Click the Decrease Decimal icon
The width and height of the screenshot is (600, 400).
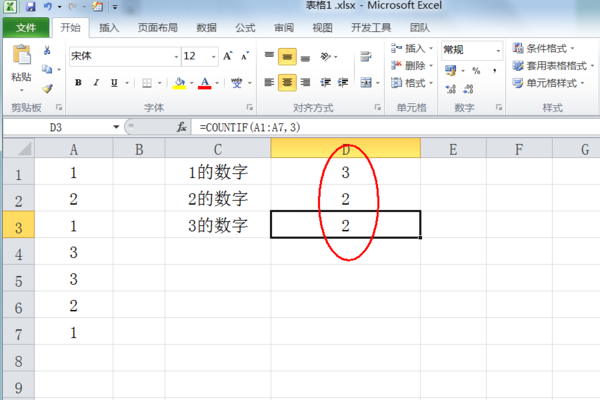tap(468, 89)
